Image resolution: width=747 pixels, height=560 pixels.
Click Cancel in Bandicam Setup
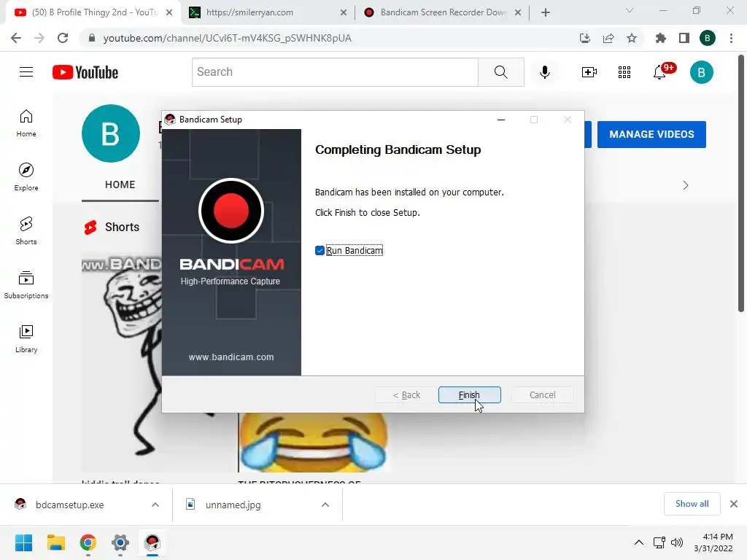[542, 394]
